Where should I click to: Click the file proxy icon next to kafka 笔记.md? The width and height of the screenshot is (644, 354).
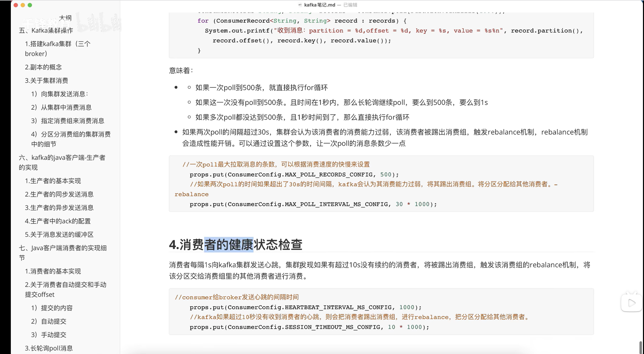[299, 5]
